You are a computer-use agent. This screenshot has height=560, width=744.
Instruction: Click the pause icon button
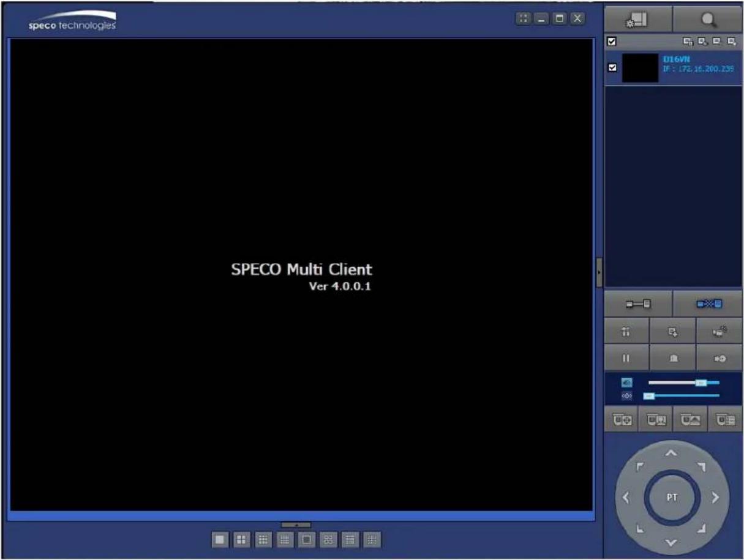(x=626, y=357)
